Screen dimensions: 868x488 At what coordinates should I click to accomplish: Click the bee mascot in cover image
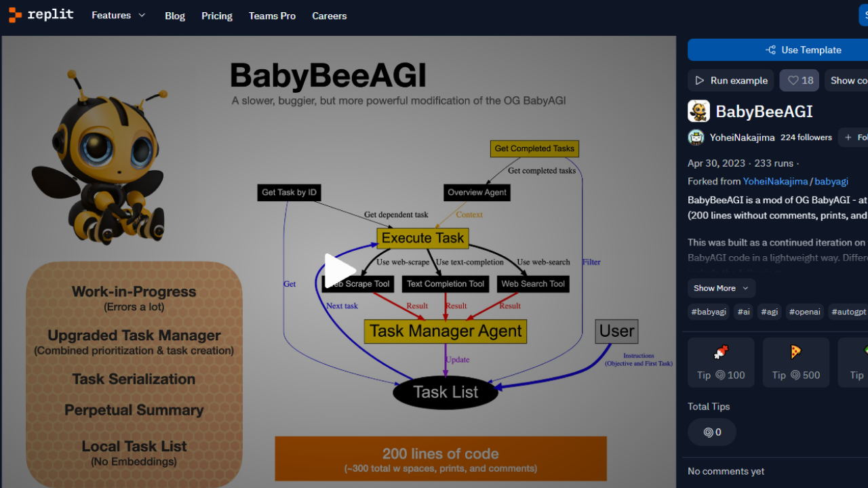click(99, 157)
